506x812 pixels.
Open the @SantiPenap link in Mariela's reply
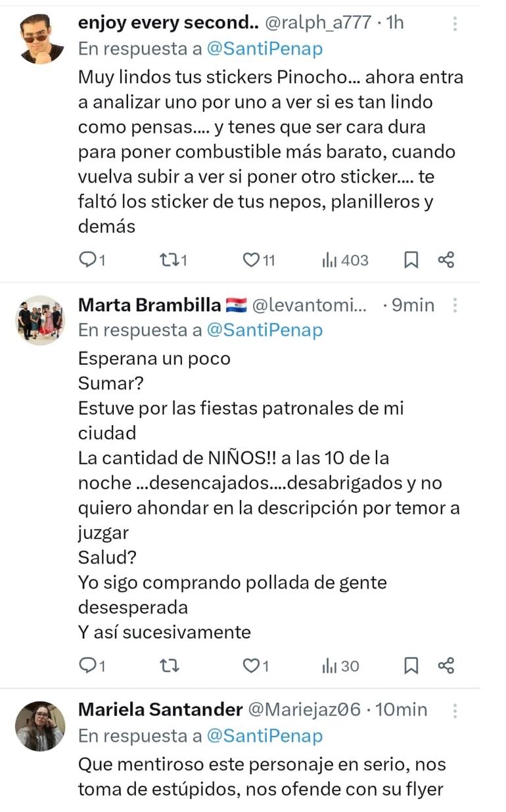265,736
